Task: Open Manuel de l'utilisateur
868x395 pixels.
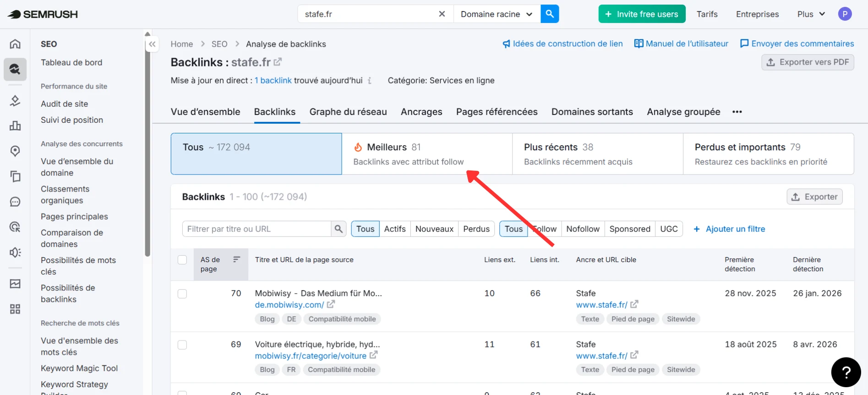Action: (681, 44)
